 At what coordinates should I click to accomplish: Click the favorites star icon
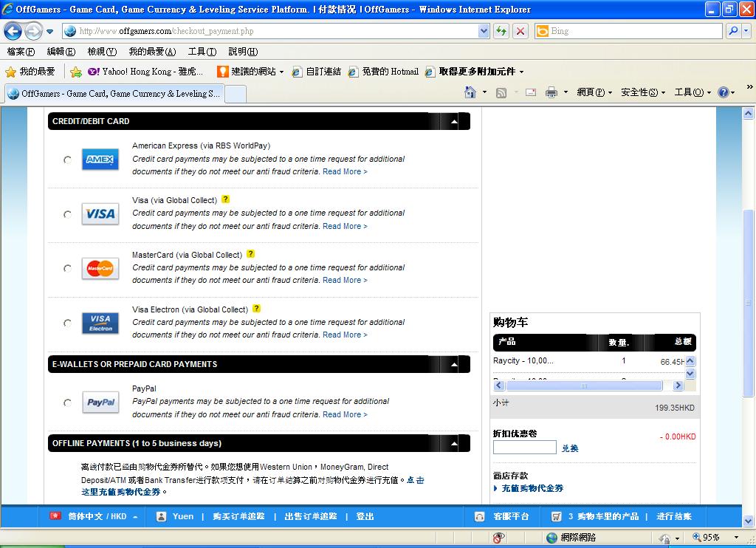(x=10, y=72)
